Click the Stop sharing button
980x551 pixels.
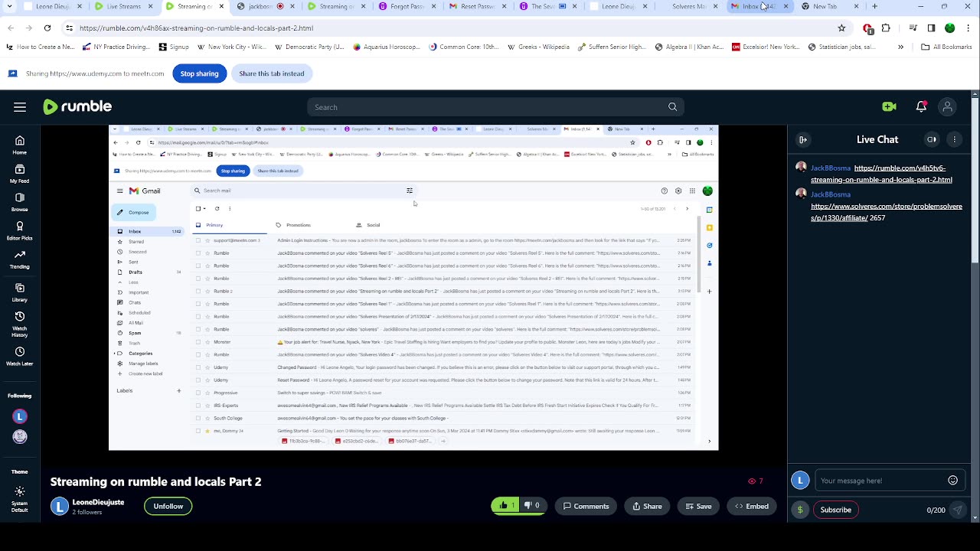click(199, 73)
